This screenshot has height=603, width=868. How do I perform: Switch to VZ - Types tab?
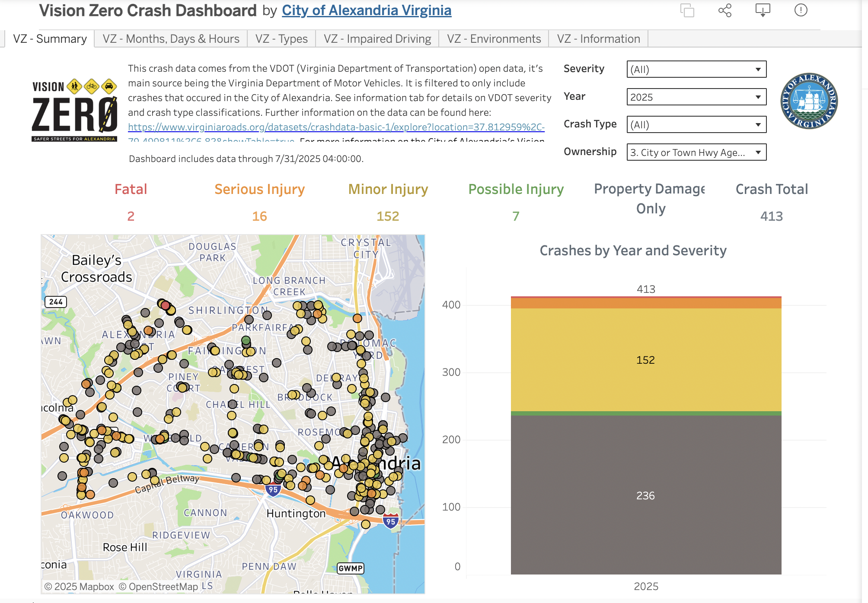pos(281,39)
